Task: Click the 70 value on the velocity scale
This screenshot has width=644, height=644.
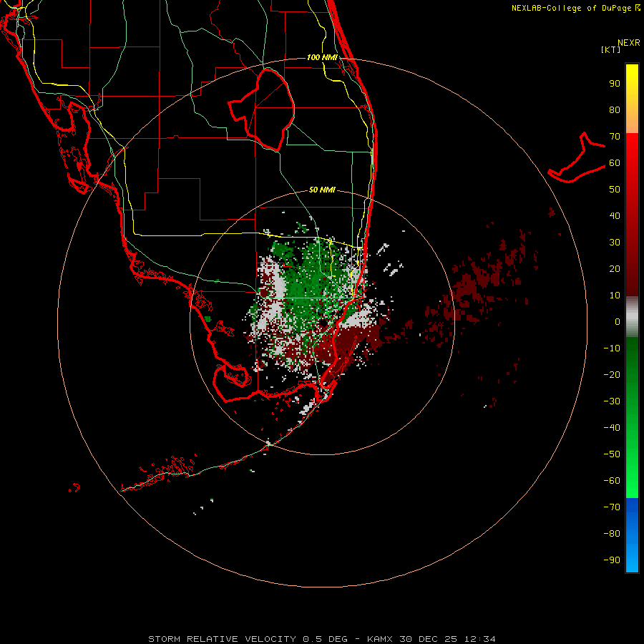Action: (615, 137)
